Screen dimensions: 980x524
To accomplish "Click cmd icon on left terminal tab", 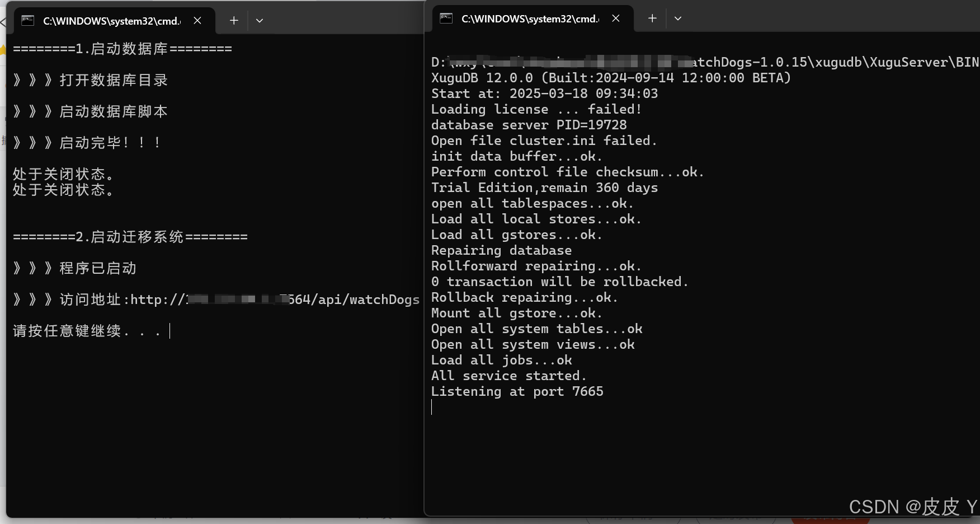I will 27,21.
